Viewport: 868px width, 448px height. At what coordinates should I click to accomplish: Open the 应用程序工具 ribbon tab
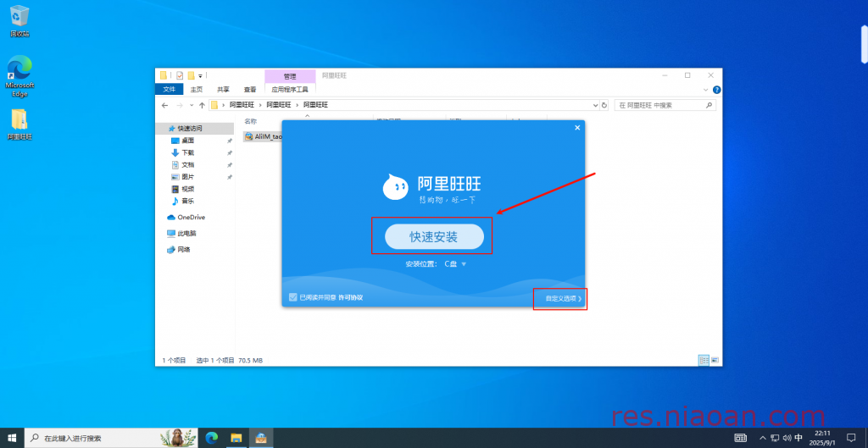290,89
